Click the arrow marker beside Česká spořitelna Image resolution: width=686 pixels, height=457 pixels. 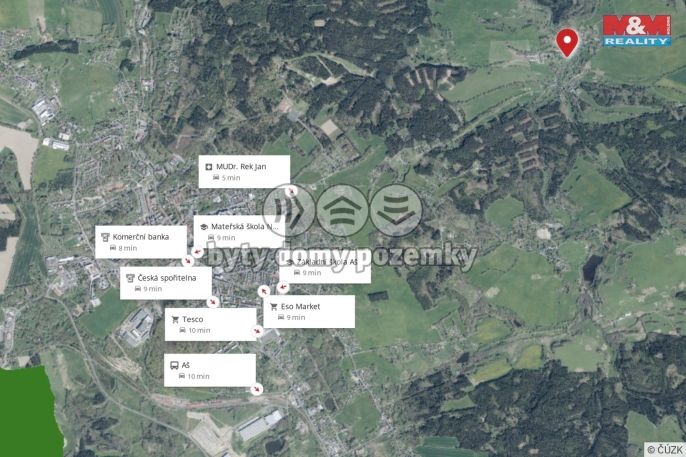(x=213, y=302)
